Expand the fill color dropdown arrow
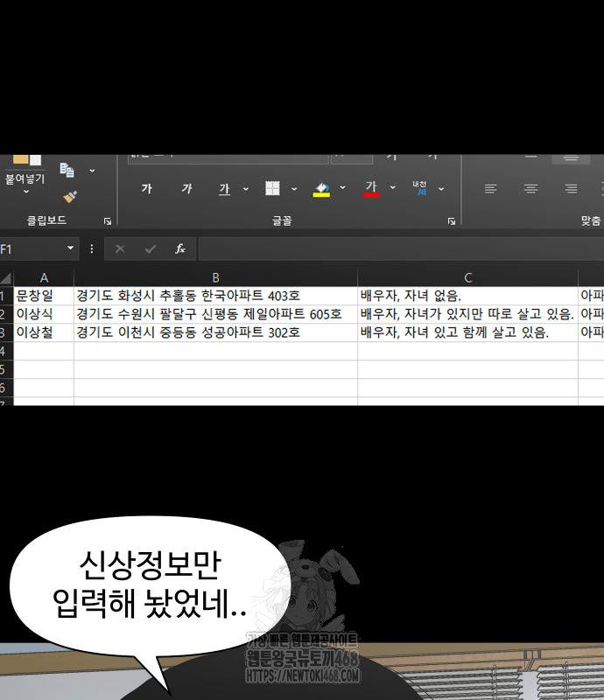 pyautogui.click(x=342, y=189)
